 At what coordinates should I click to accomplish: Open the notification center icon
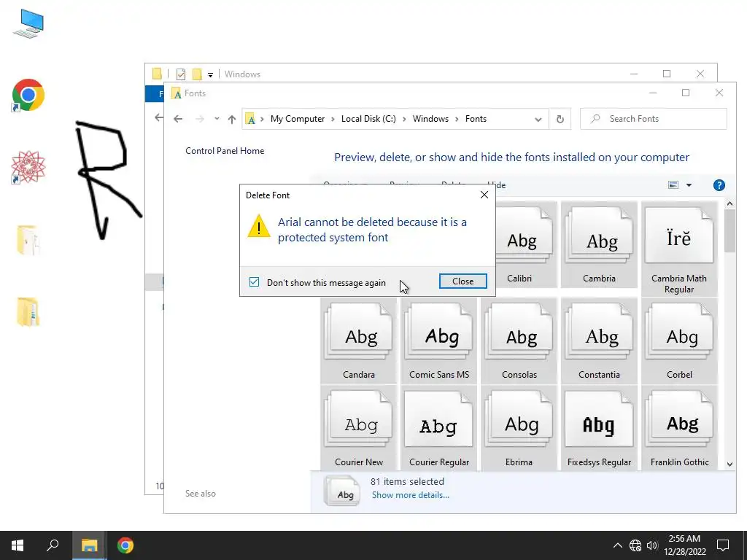pos(723,545)
